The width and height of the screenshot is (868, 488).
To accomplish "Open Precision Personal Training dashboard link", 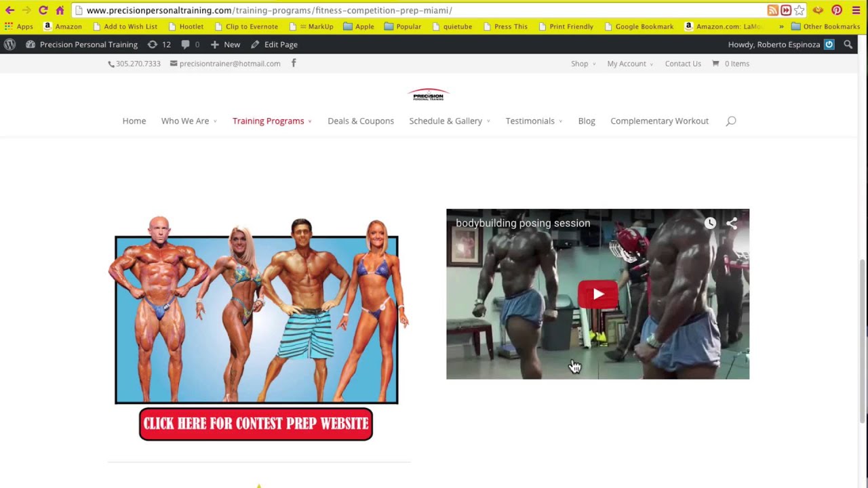I will [x=81, y=44].
